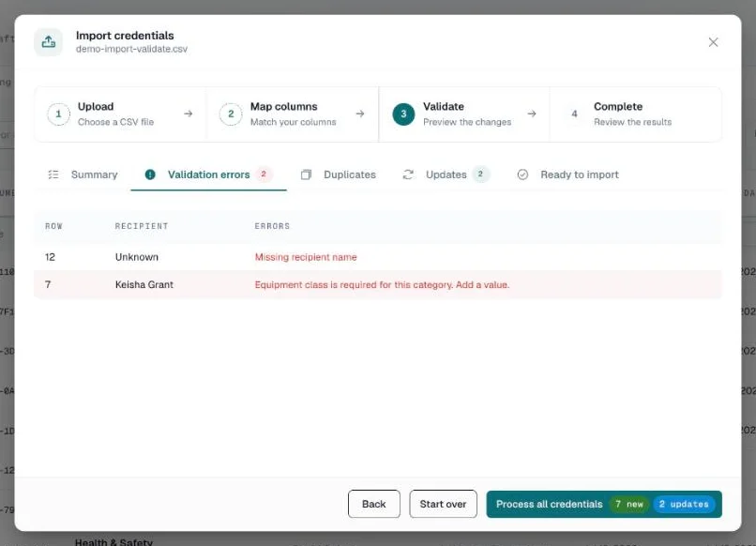
Task: Select the Validate step label
Action: pyautogui.click(x=444, y=107)
